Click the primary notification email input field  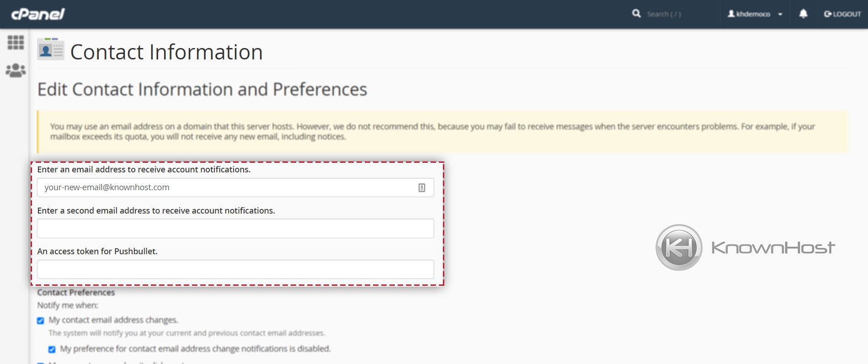pyautogui.click(x=229, y=187)
